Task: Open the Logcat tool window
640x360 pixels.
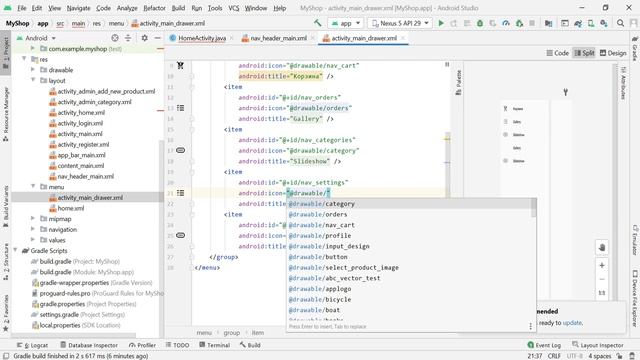Action: (x=32, y=345)
